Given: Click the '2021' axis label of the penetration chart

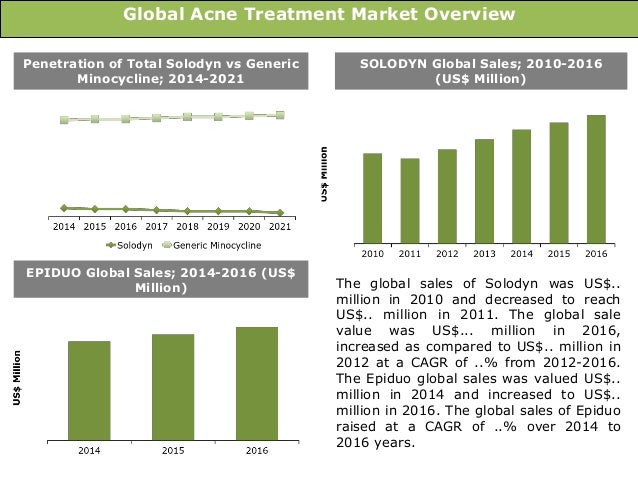Looking at the screenshot, I should [280, 227].
